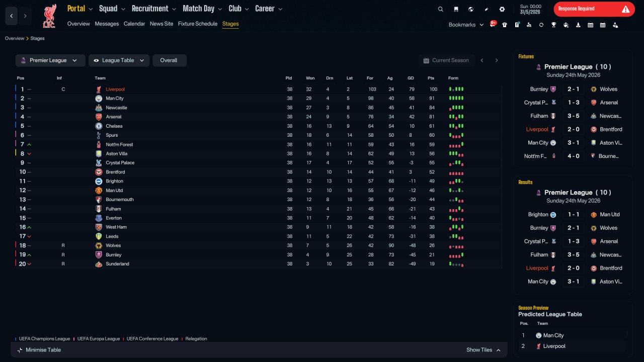Show previous season with left chevron
644x362 pixels.
click(x=482, y=60)
